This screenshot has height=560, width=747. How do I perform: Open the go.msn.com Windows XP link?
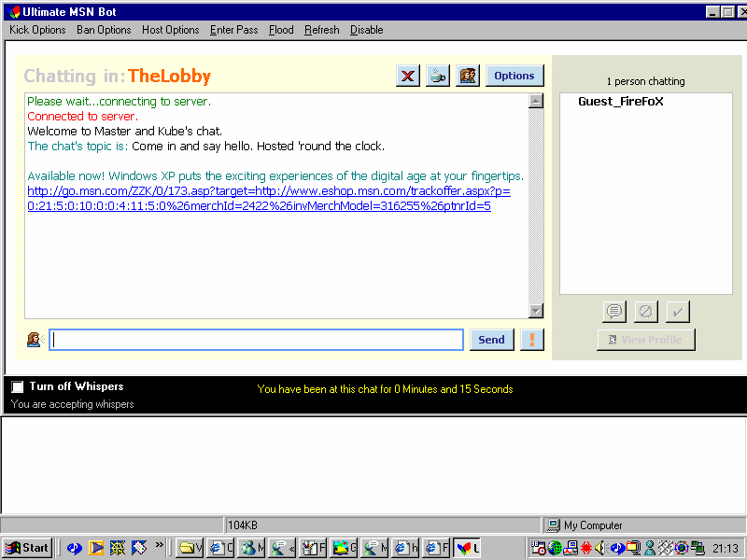(269, 199)
